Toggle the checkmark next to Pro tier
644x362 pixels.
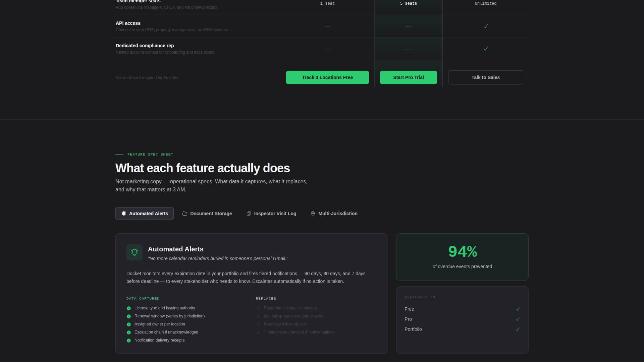pos(518,319)
